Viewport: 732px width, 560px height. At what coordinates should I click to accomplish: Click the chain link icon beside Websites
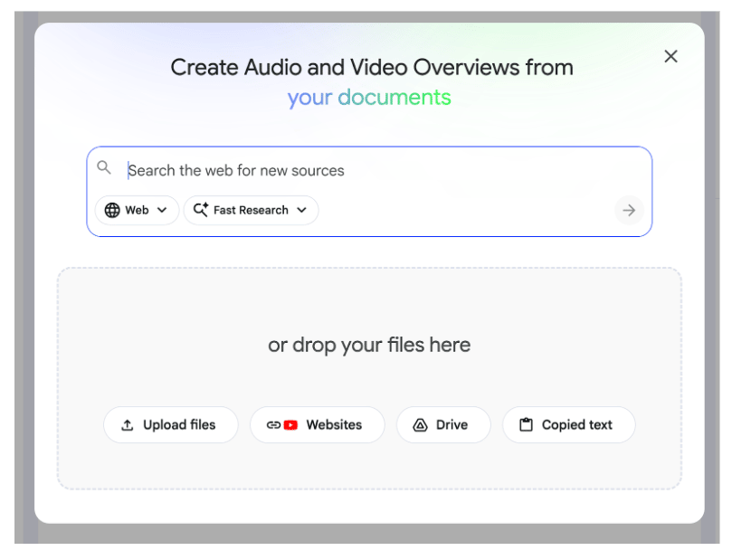pyautogui.click(x=273, y=425)
